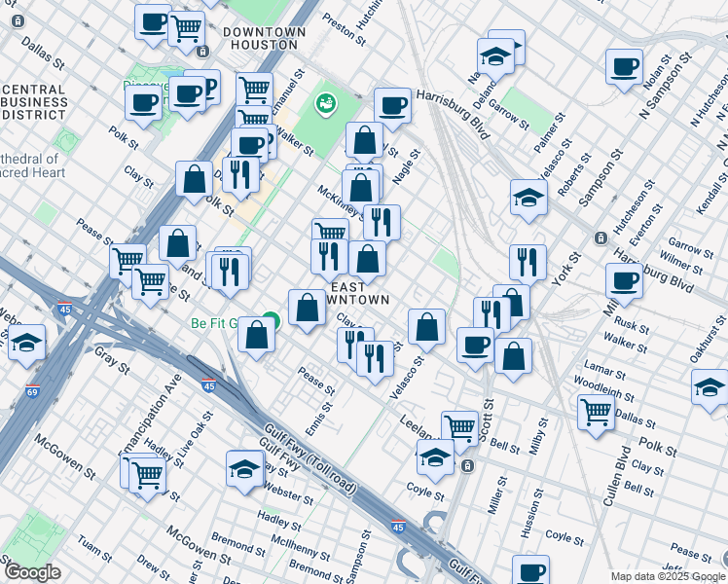
Task: Click the transit icon near Harrisburg Blvd and Hutcheson St
Action: pos(601,238)
